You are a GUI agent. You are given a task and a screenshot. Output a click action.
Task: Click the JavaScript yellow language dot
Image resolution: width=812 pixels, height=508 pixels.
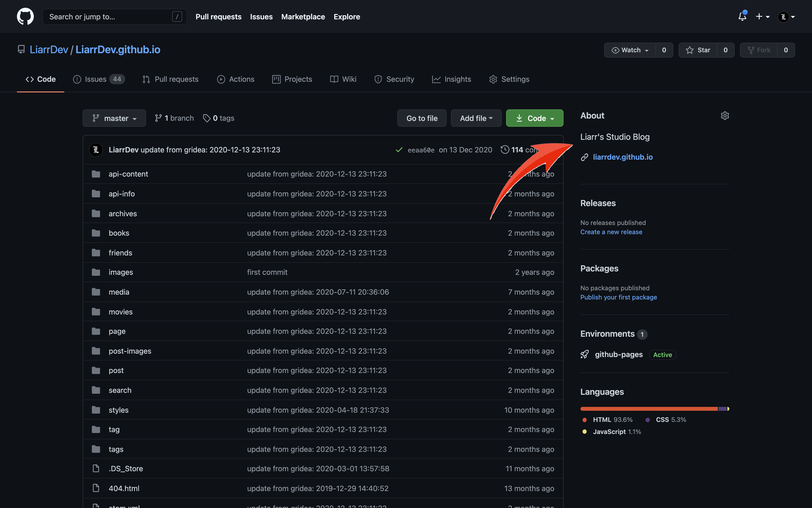[x=585, y=432]
